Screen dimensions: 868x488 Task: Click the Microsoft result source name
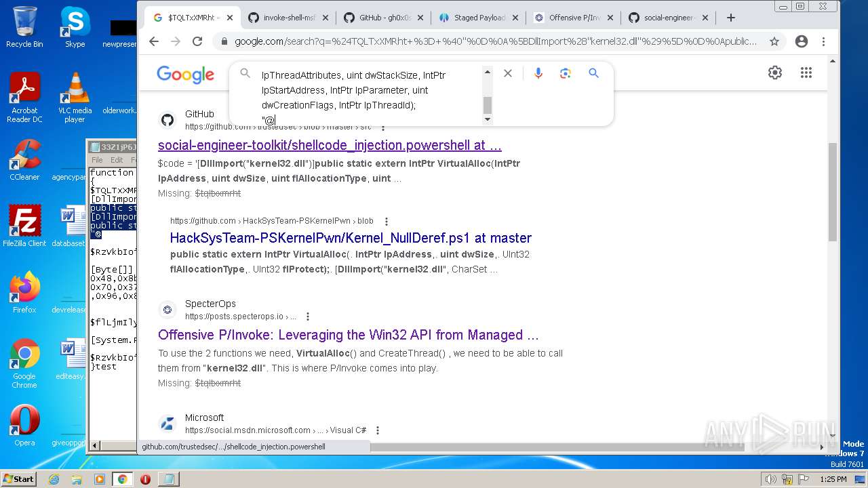[204, 418]
